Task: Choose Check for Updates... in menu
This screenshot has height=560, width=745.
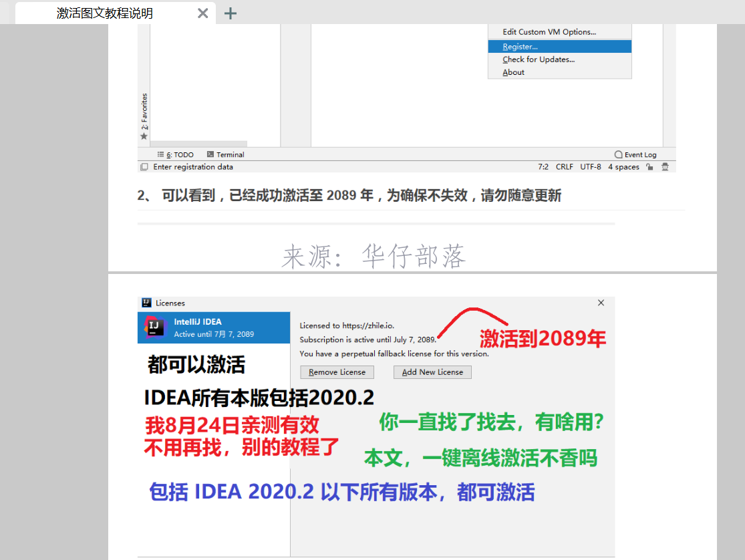Action: pos(539,59)
